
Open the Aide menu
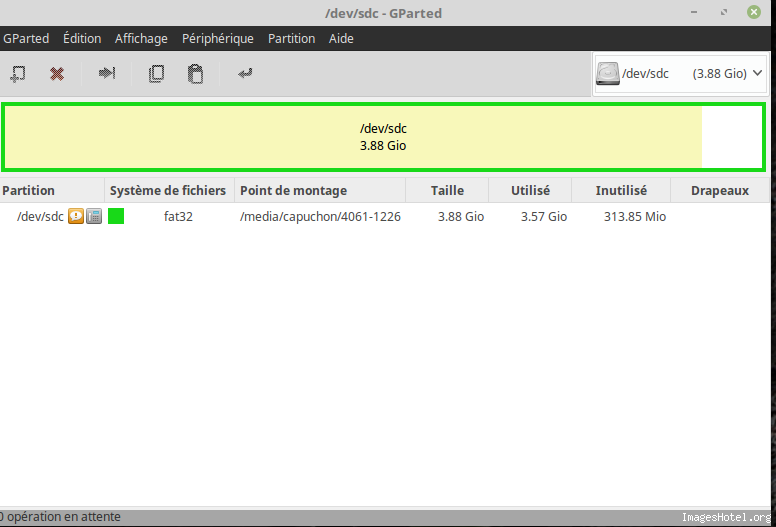341,39
